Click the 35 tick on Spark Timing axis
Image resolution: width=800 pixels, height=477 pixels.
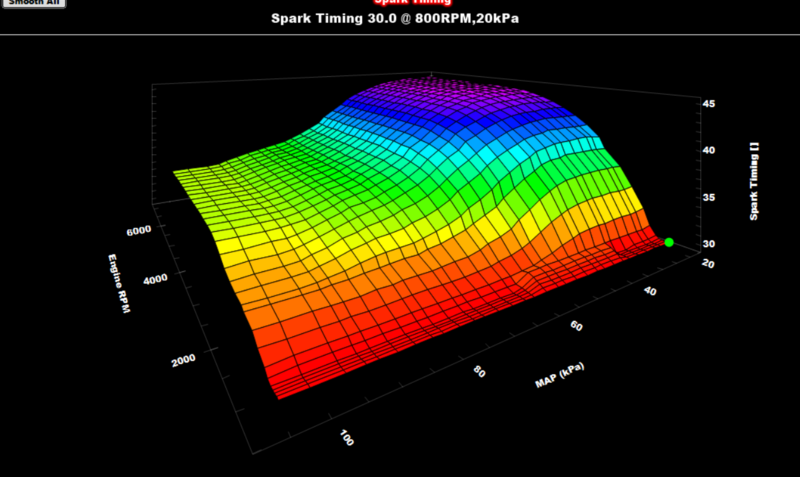pyautogui.click(x=708, y=198)
